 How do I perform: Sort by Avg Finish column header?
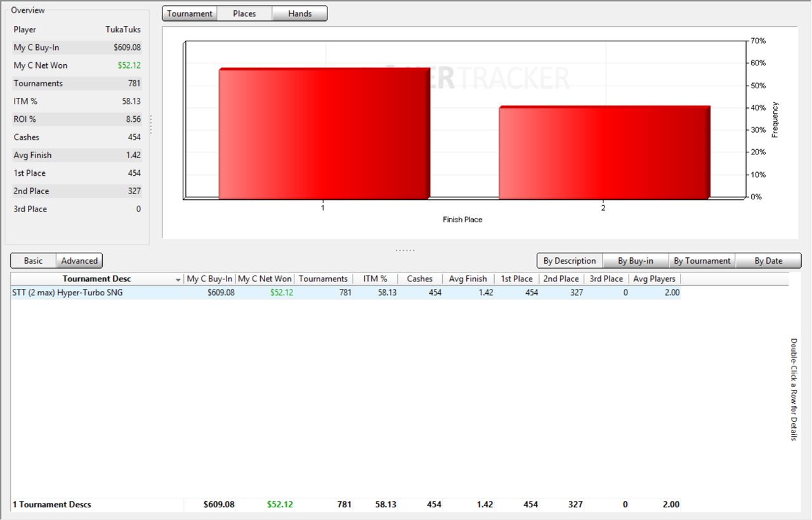468,279
